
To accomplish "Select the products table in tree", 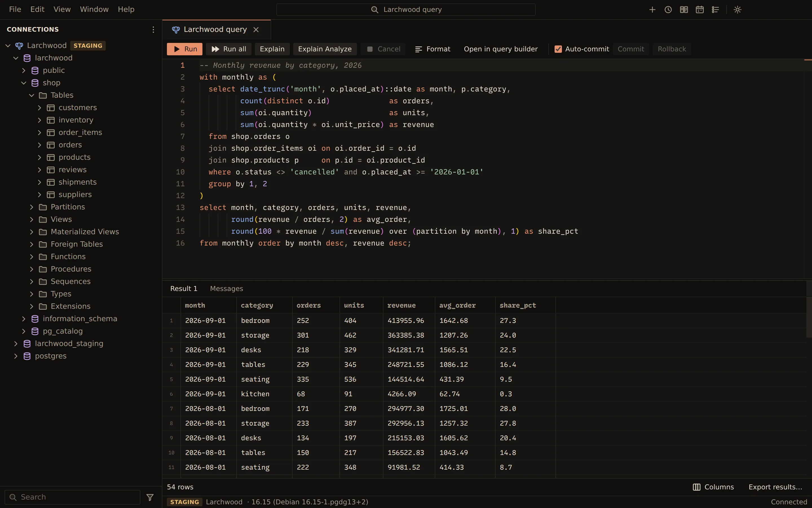I will point(74,157).
